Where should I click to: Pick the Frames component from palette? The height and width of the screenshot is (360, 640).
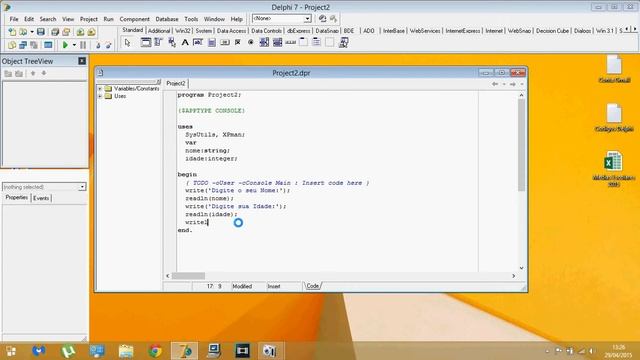pos(146,42)
